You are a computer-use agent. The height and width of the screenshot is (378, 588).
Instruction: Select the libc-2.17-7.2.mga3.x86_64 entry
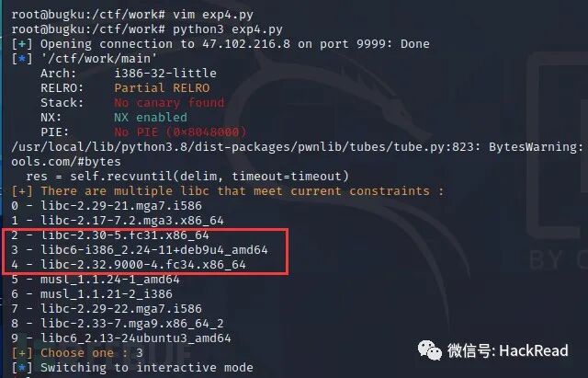pyautogui.click(x=118, y=221)
